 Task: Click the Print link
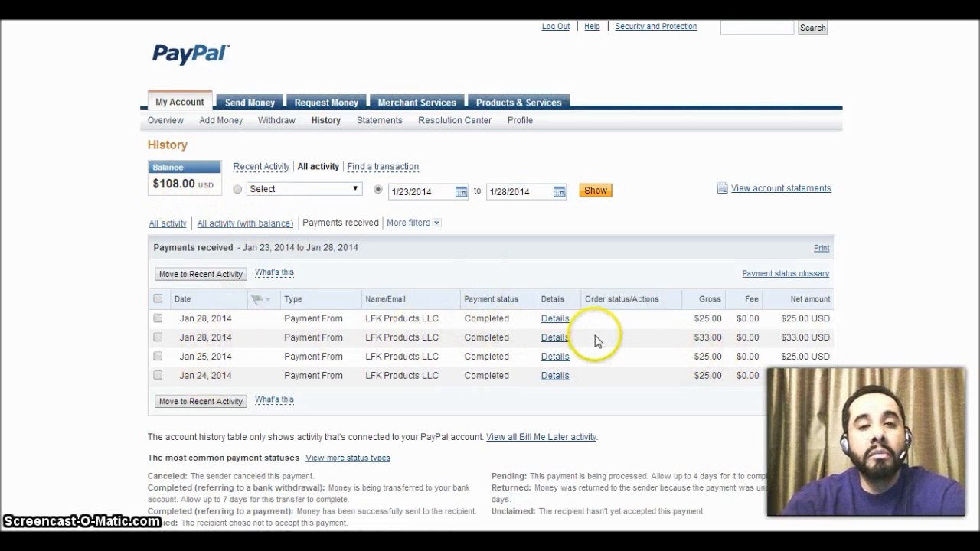(822, 248)
